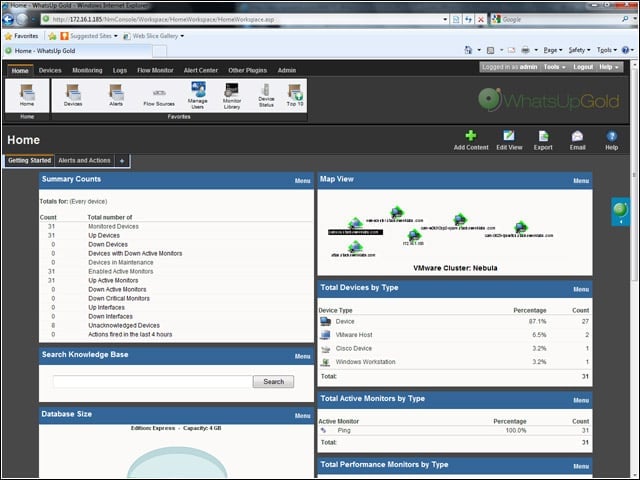Click the Devices with Down Active Monitors link
640x480 pixels.
(135, 253)
